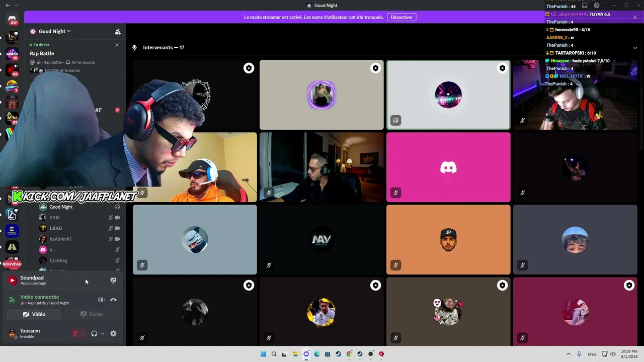The height and width of the screenshot is (362, 644).
Task: Expand microphone input options arrow
Action: point(84,333)
